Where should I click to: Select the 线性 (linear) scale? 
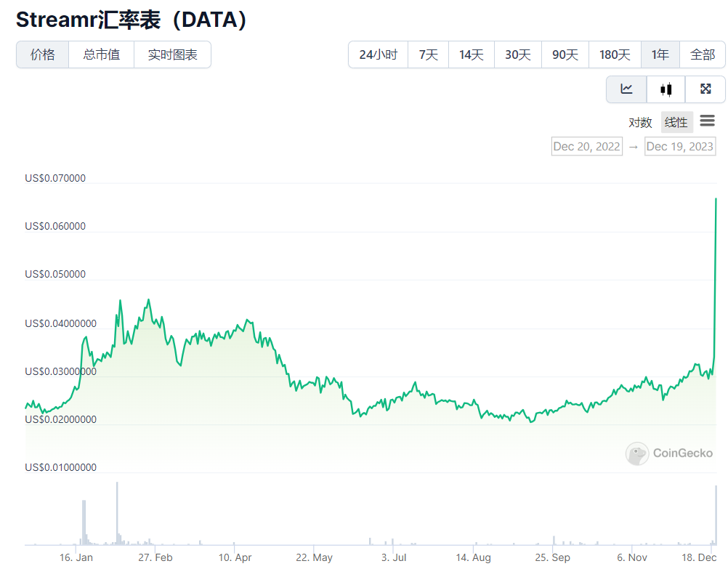(x=676, y=122)
